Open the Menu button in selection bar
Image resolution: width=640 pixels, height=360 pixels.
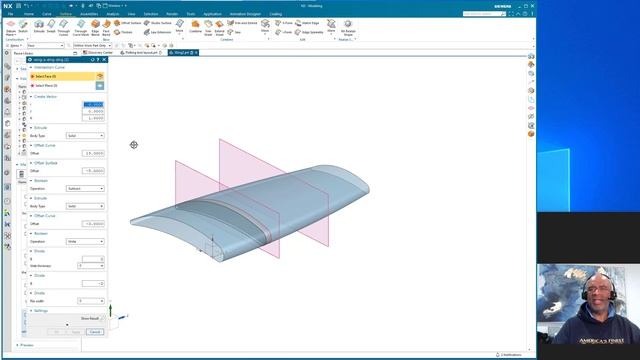pos(15,45)
